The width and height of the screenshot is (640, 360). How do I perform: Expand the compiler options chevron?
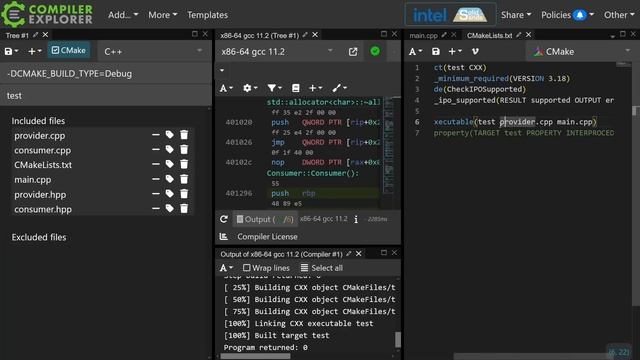click(x=222, y=70)
